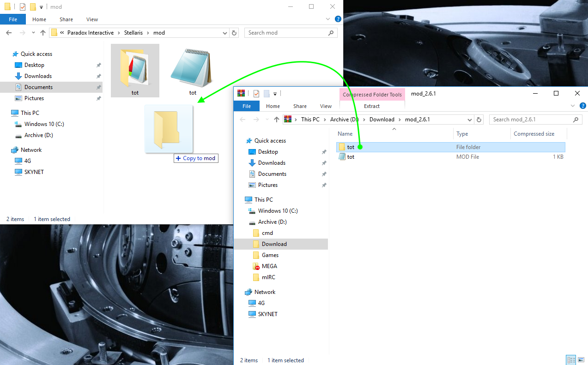Screen dimensions: 588x365
Task: Go up one level in mod window
Action: (43, 33)
